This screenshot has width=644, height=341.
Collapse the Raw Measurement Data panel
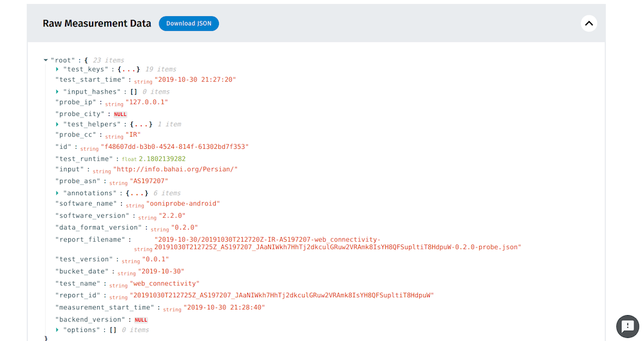(x=589, y=24)
